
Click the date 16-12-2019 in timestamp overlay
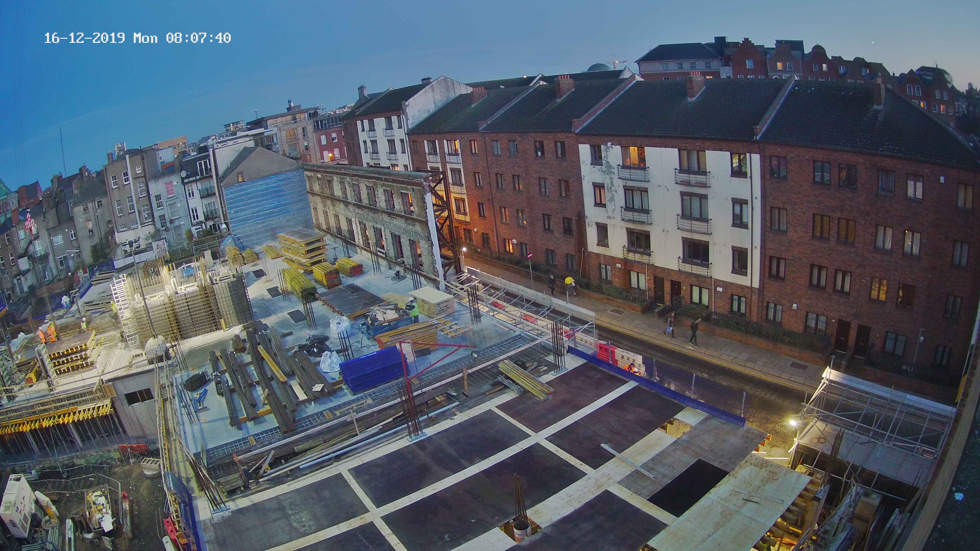84,38
